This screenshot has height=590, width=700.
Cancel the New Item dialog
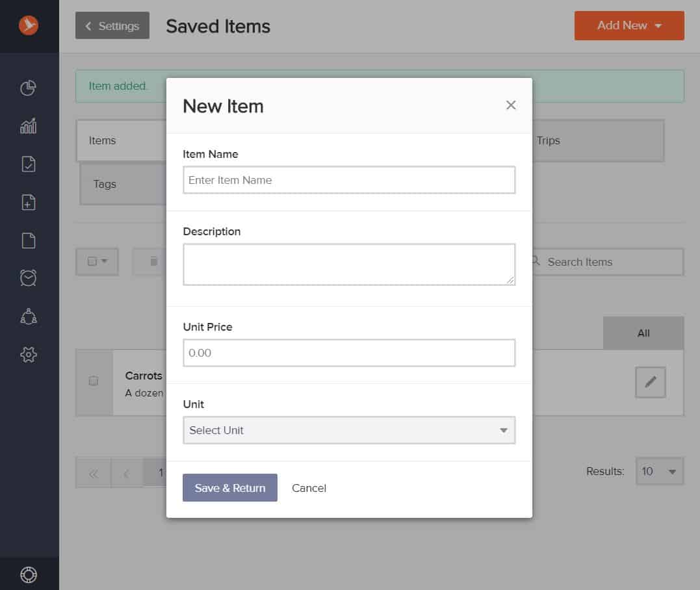pos(309,488)
